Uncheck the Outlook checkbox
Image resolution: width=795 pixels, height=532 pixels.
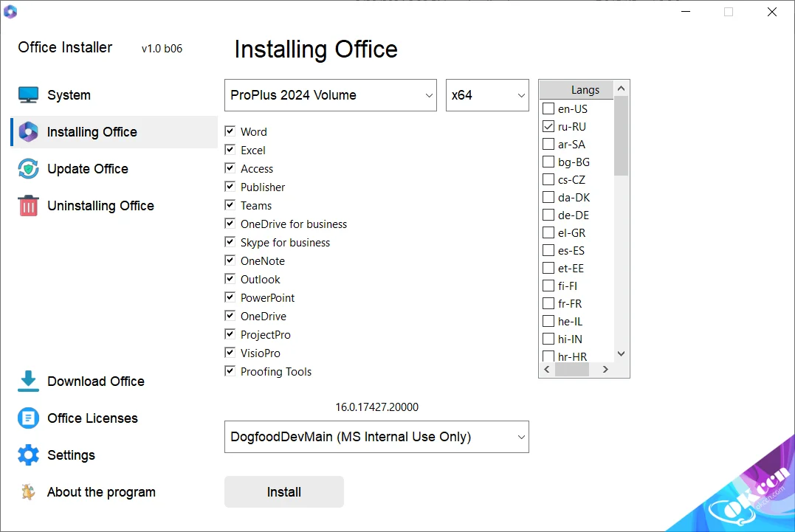point(230,279)
